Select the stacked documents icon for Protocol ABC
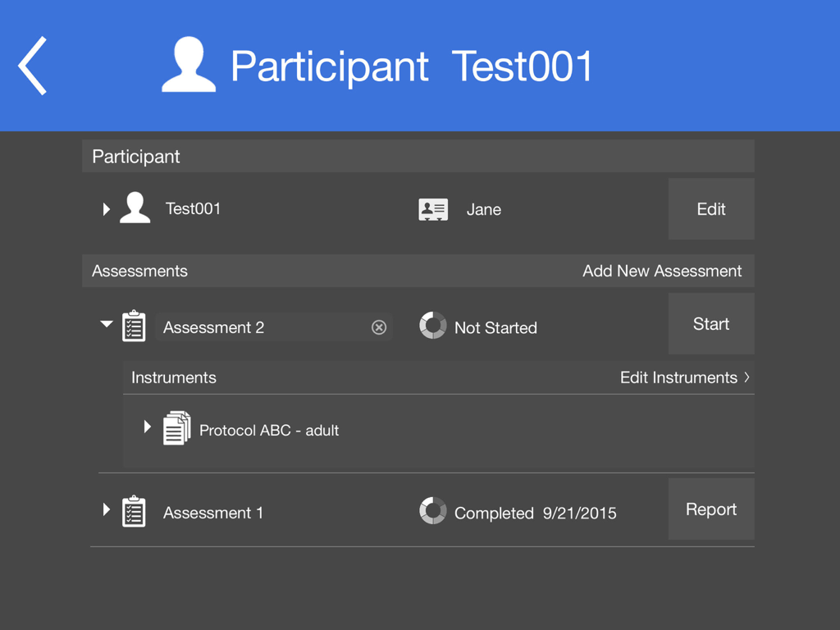 pos(177,427)
